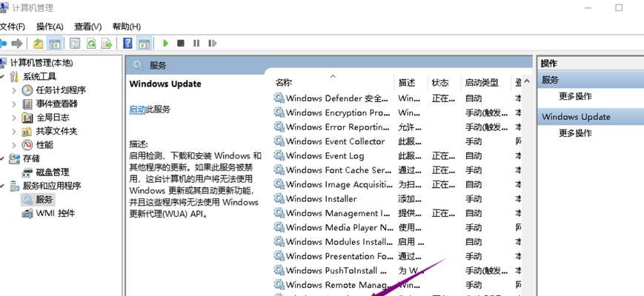Click gear icon of Windows Media Player row
This screenshot has height=296, width=644.
pos(279,227)
